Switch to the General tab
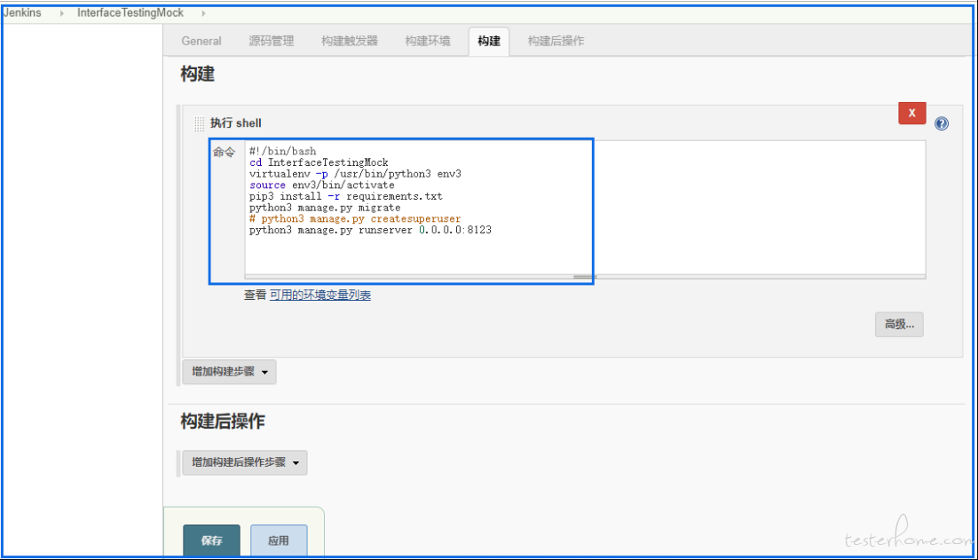Image resolution: width=978 pixels, height=560 pixels. [201, 41]
